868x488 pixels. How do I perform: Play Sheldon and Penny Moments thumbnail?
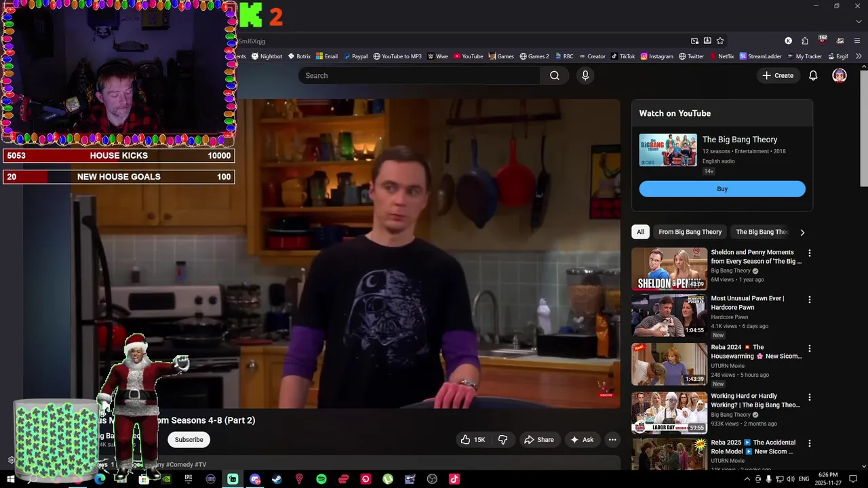(x=669, y=269)
